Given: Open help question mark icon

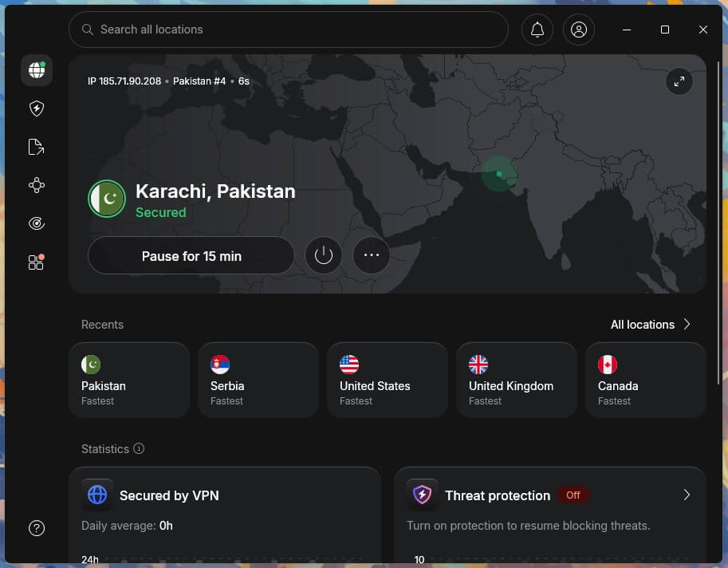Looking at the screenshot, I should coord(37,528).
